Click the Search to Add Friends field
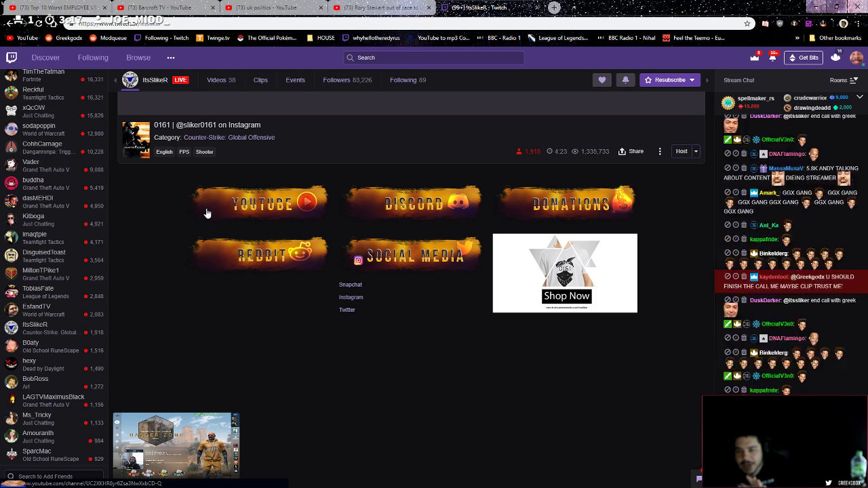This screenshot has height=488, width=868. point(54,476)
